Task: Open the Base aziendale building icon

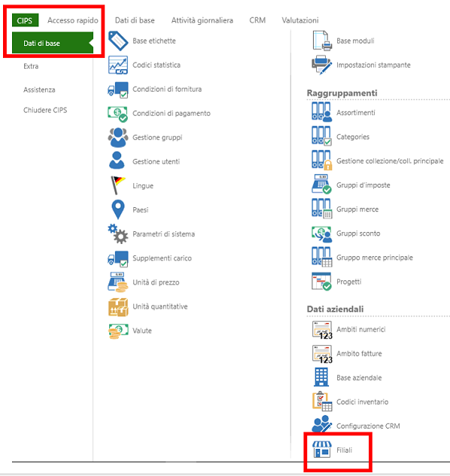Action: (321, 377)
